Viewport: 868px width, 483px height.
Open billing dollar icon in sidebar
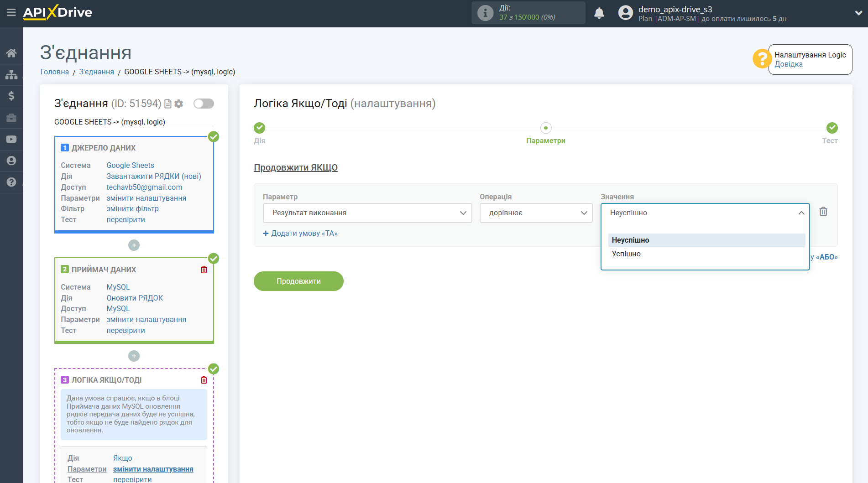[11, 96]
